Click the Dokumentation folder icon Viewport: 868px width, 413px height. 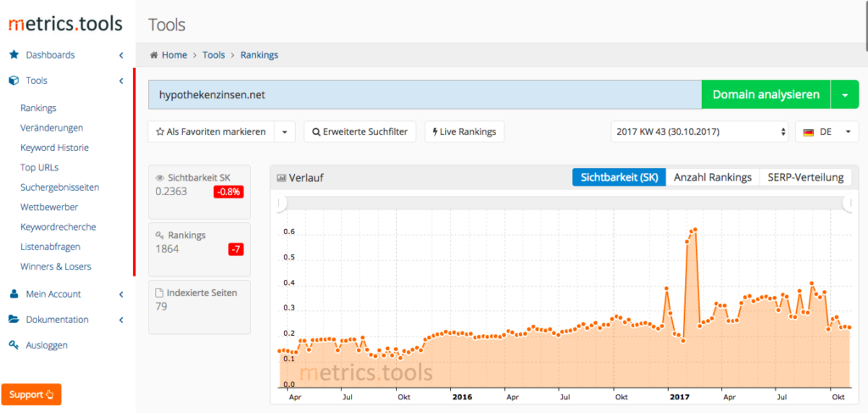click(14, 320)
